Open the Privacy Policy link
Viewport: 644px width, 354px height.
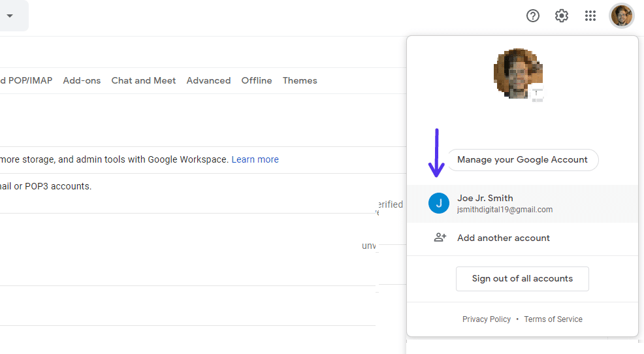click(486, 319)
